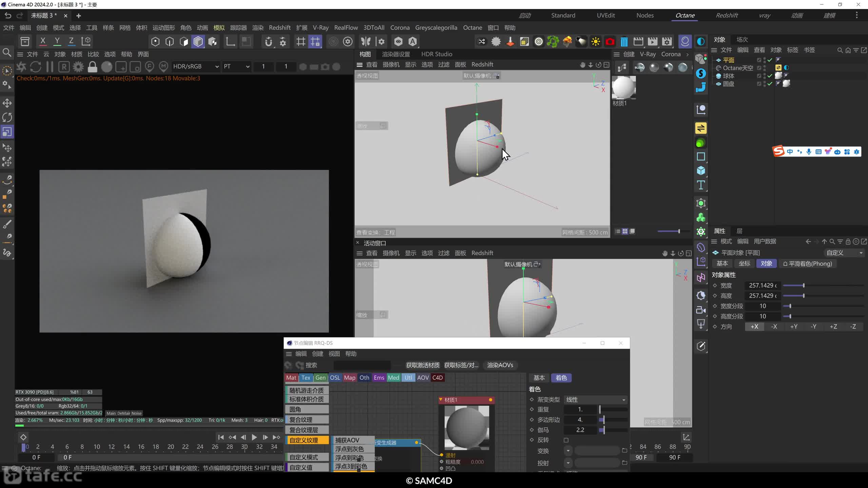Open the search magnifier in left toolbar
This screenshot has height=488, width=868.
[7, 53]
